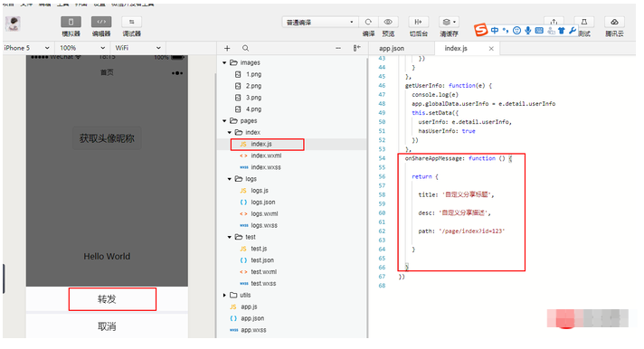Select 3.png in file tree
644x349 pixels.
(x=253, y=98)
